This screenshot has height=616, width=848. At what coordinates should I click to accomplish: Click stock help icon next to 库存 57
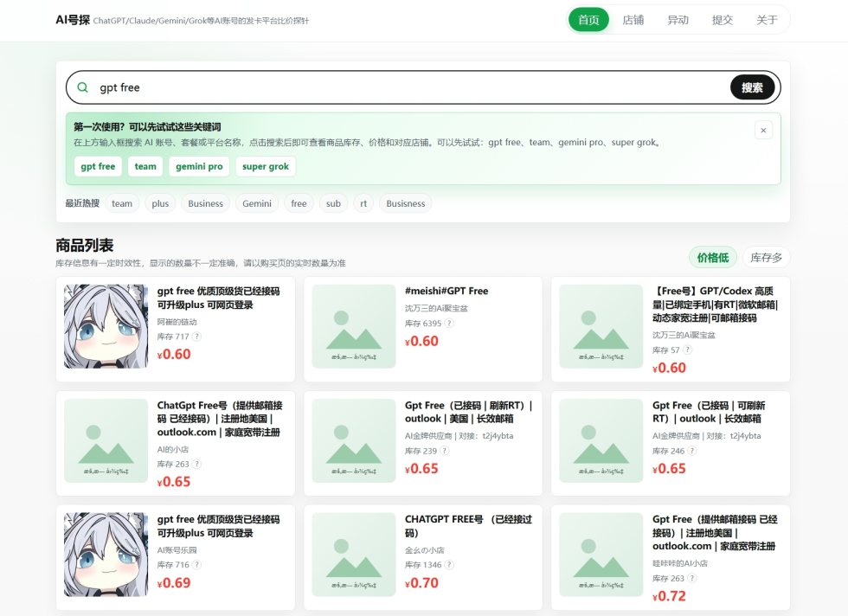[687, 350]
